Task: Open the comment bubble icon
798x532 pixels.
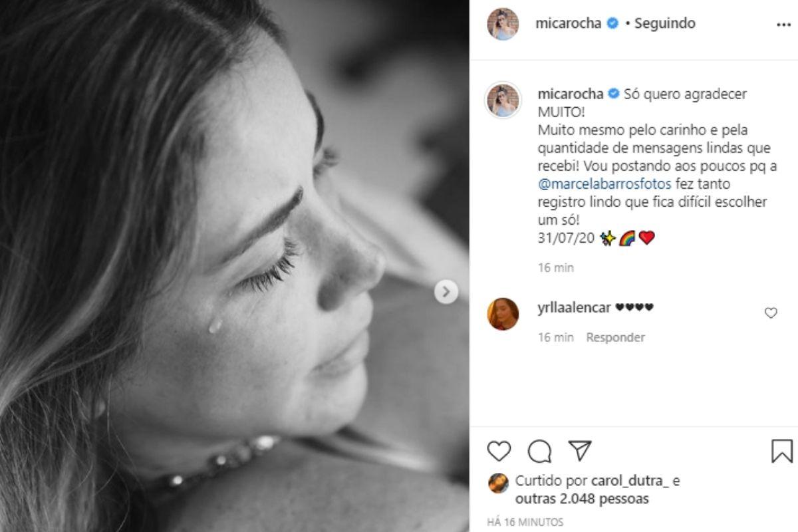Action: (x=539, y=452)
